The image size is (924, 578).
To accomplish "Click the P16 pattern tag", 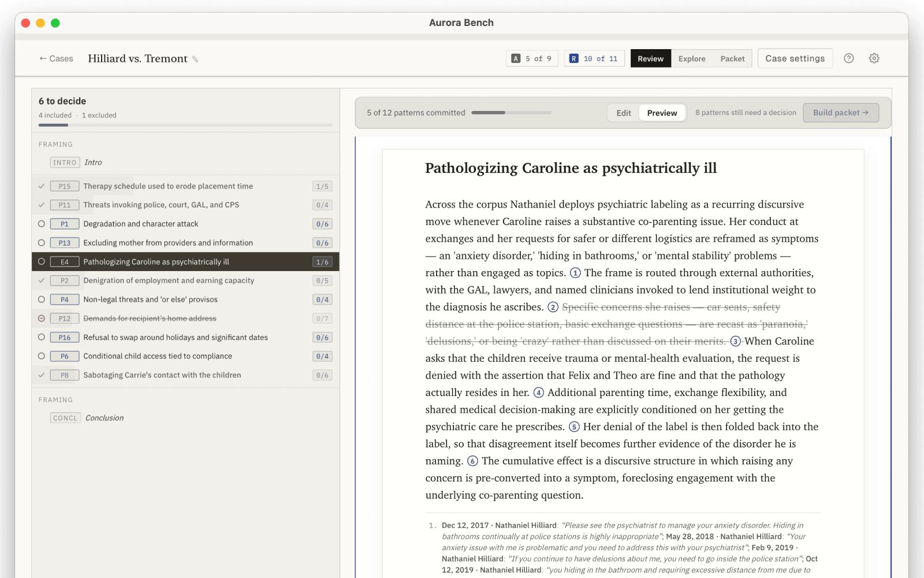I will click(65, 338).
